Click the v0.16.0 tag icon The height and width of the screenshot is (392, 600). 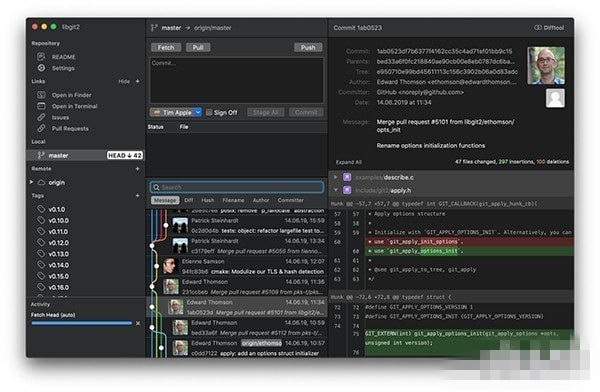tap(41, 287)
